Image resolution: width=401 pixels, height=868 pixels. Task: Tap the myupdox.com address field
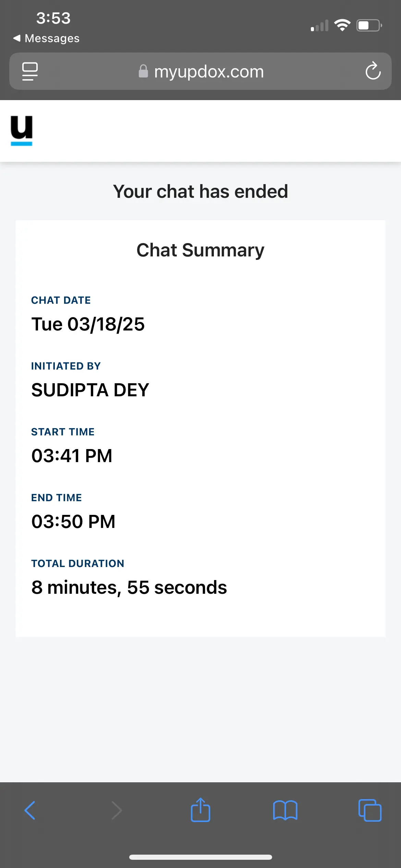click(209, 72)
